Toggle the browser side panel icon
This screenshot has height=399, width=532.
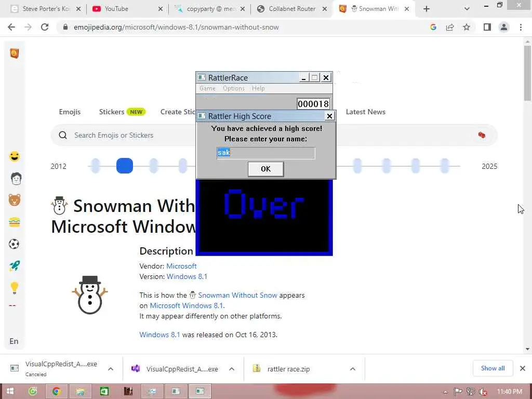(x=487, y=27)
